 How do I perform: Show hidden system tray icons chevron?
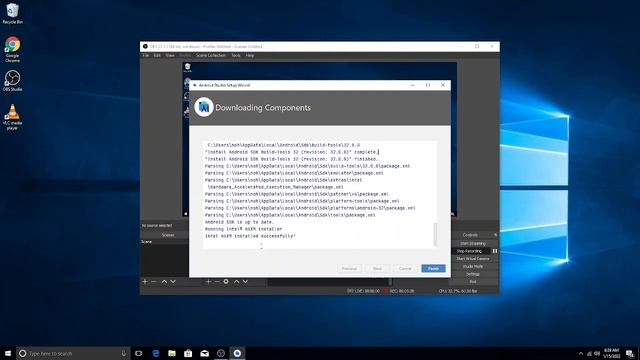[581, 353]
